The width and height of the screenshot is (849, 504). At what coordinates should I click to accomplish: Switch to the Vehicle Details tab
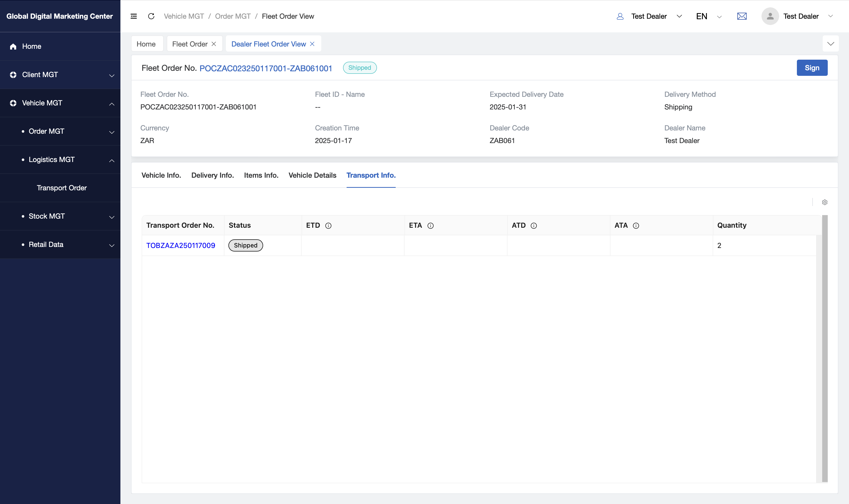[312, 175]
